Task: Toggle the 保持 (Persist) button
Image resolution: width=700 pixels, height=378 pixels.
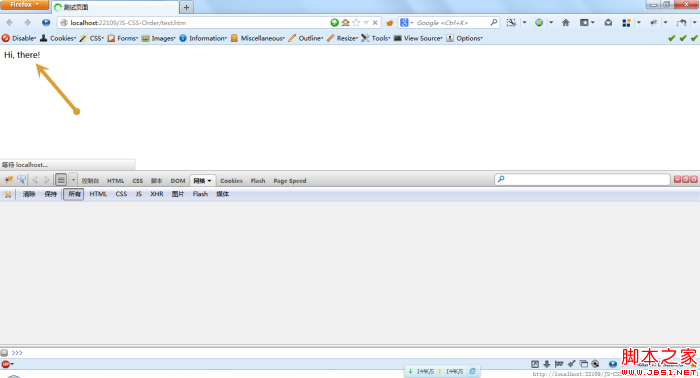Action: pos(50,194)
